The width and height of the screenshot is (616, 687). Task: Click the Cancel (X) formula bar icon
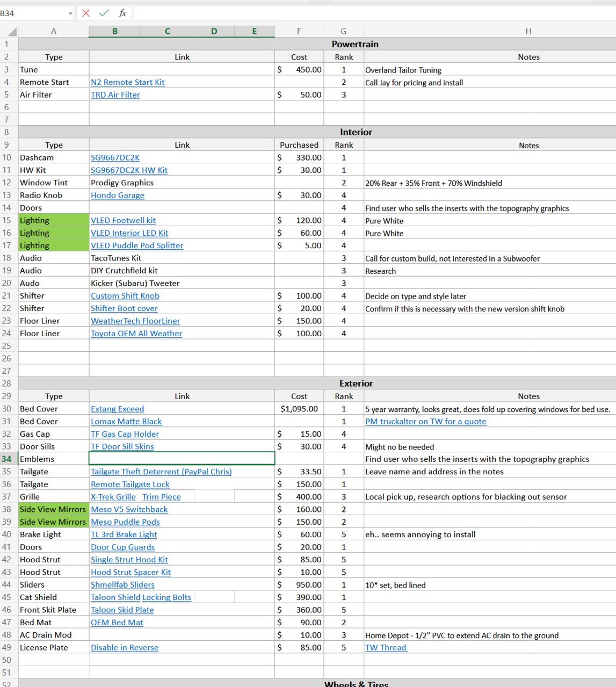pyautogui.click(x=86, y=13)
